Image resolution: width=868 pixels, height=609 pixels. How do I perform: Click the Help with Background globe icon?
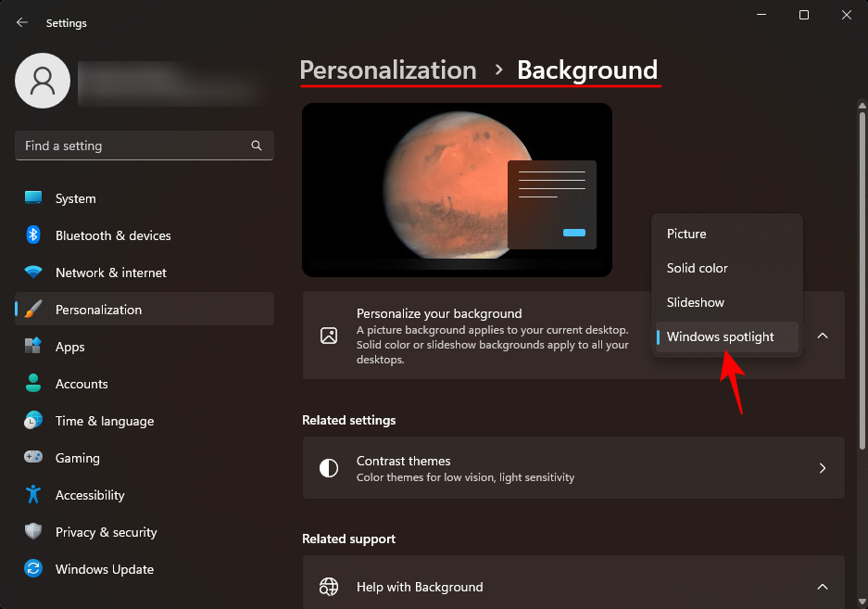[329, 586]
